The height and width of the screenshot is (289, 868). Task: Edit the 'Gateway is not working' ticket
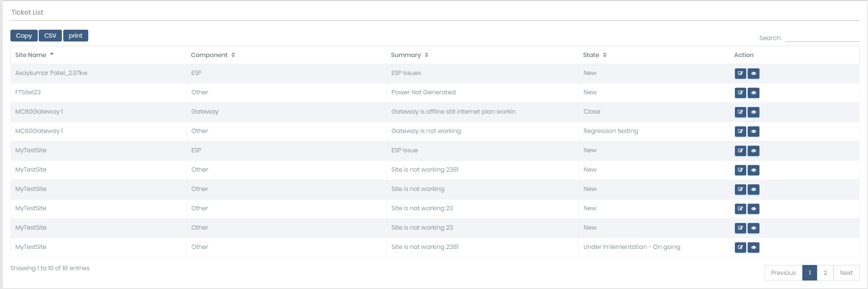click(740, 132)
